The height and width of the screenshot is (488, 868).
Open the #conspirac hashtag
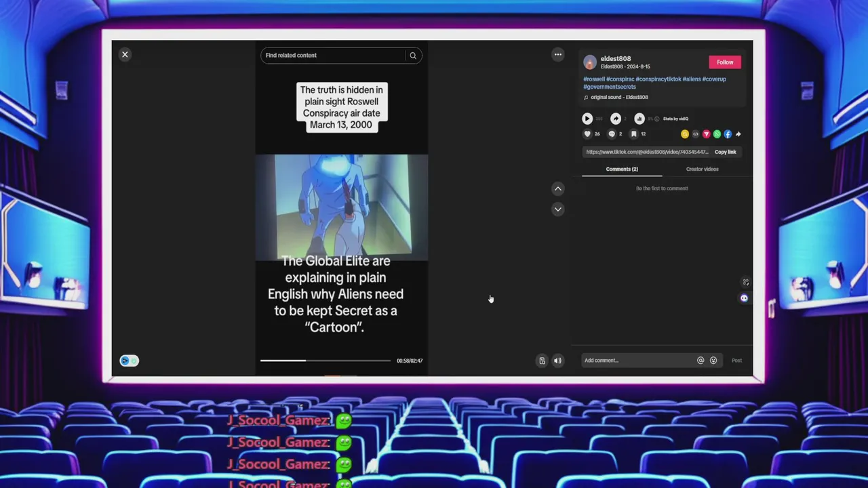point(620,79)
